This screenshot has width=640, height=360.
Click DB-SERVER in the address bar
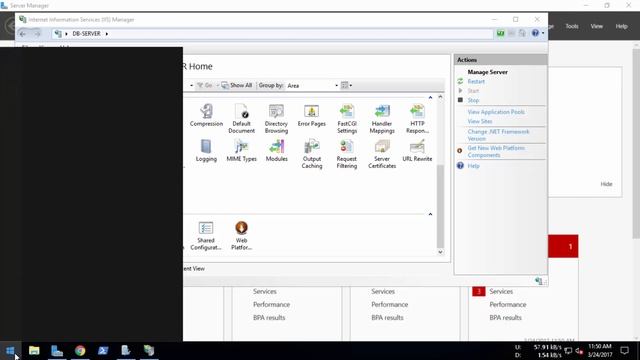pos(86,33)
